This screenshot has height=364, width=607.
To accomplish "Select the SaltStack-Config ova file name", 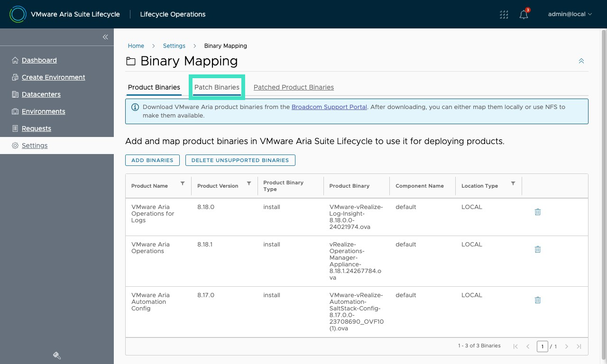I will 357,312.
